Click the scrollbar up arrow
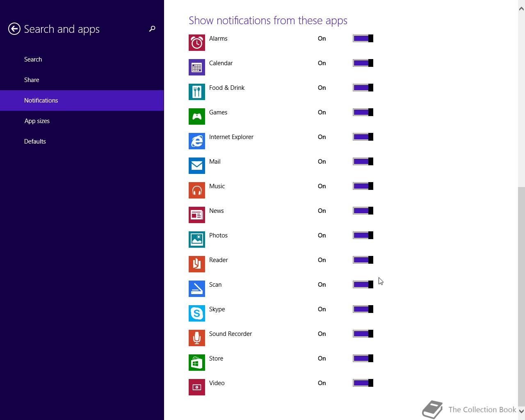This screenshot has height=420, width=525. click(x=522, y=9)
